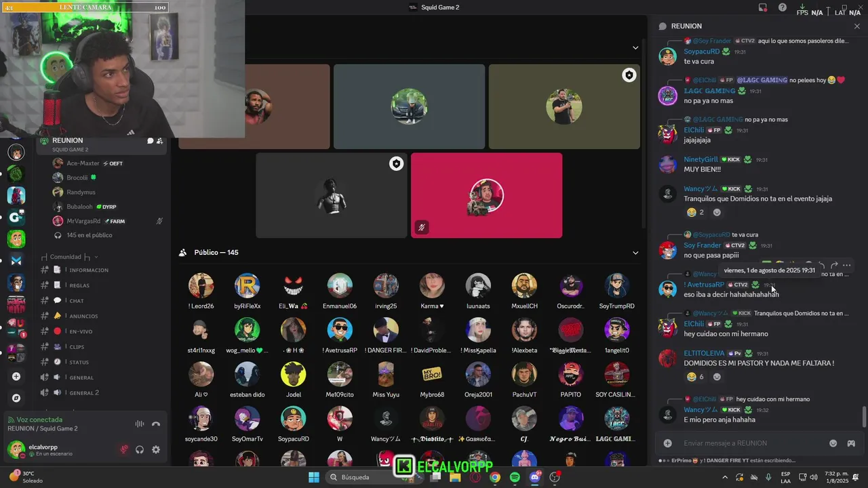Select the muted speaker's red tile
868x488 pixels.
pos(486,195)
